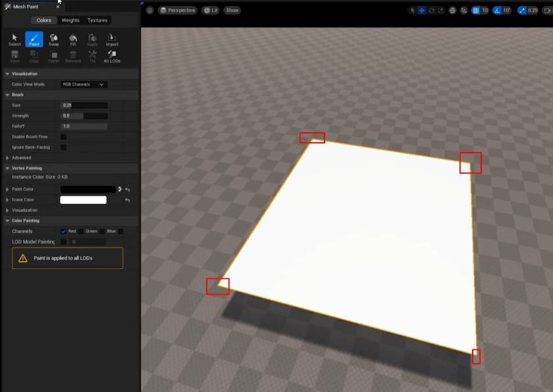The height and width of the screenshot is (392, 553).
Task: Switch to the Weights tab
Action: click(70, 20)
